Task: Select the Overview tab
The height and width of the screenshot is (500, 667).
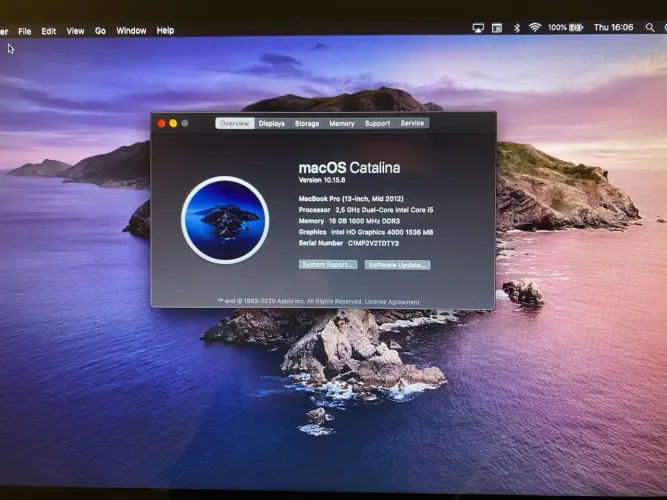Action: pos(235,123)
